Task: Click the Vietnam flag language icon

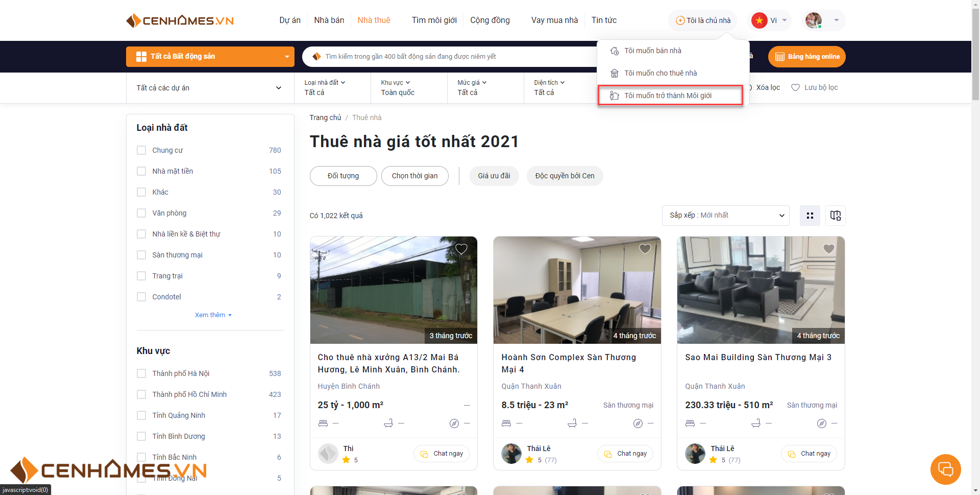Action: pyautogui.click(x=759, y=20)
